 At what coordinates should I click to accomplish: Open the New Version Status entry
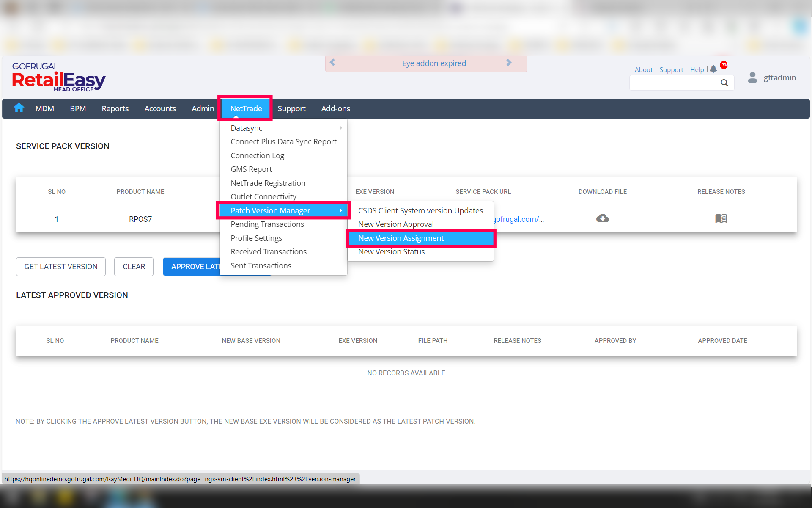391,252
